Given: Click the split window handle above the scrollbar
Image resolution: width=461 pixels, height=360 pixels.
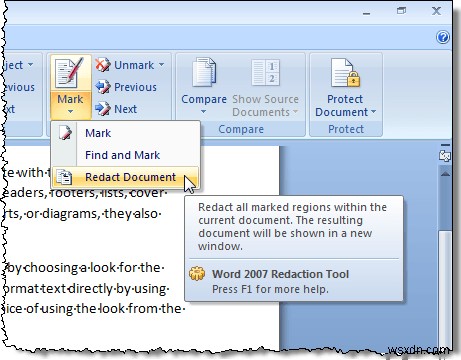Looking at the screenshot, I should (445, 145).
